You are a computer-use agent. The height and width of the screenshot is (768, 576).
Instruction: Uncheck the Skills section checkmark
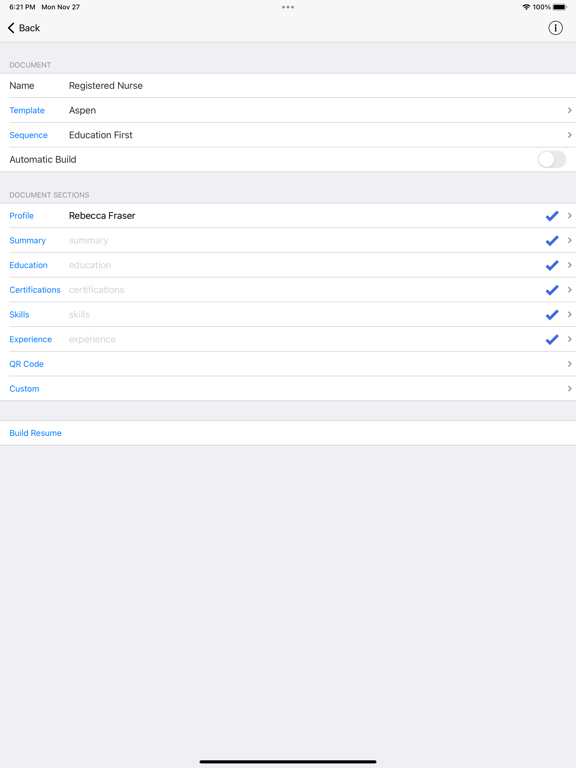pos(552,314)
